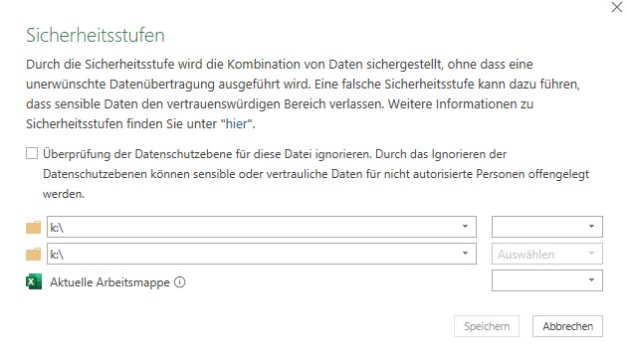This screenshot has width=628, height=364.
Task: Click the folder icon beside second k:\ path
Action: click(33, 254)
